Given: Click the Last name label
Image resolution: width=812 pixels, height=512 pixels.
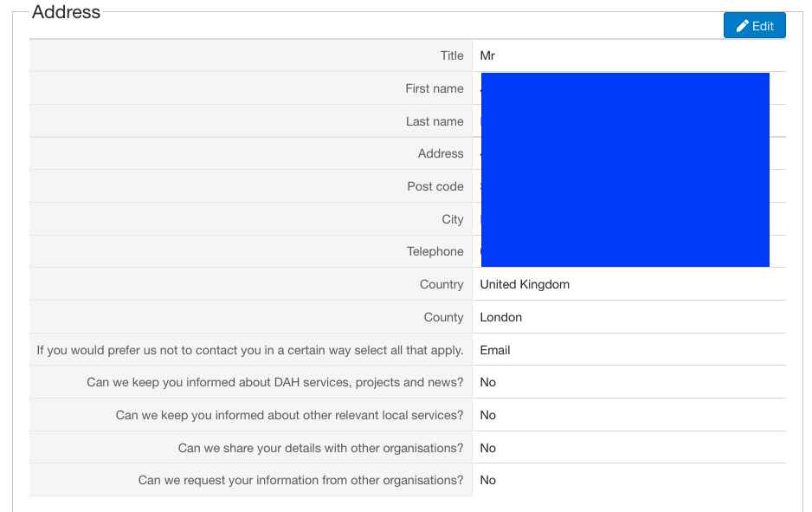Looking at the screenshot, I should [435, 121].
